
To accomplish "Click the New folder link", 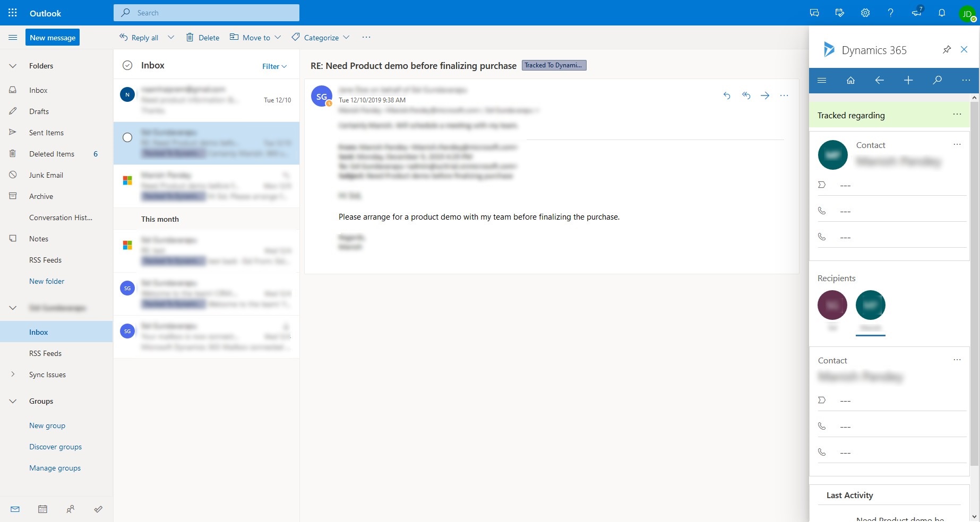I will point(47,281).
